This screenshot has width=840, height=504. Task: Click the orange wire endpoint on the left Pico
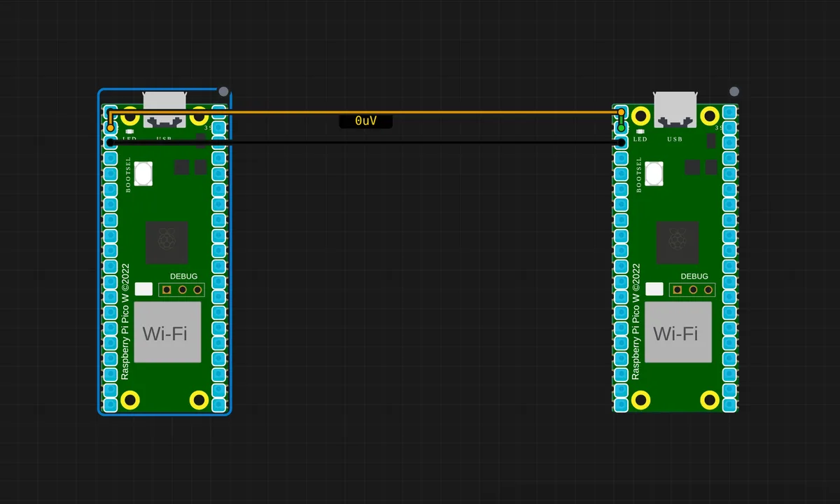pos(111,127)
